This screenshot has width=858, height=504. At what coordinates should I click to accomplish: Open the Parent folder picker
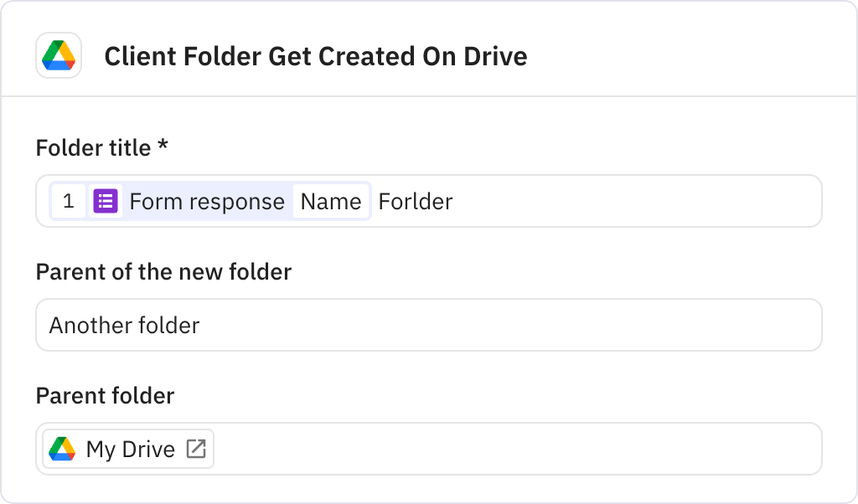click(429, 449)
